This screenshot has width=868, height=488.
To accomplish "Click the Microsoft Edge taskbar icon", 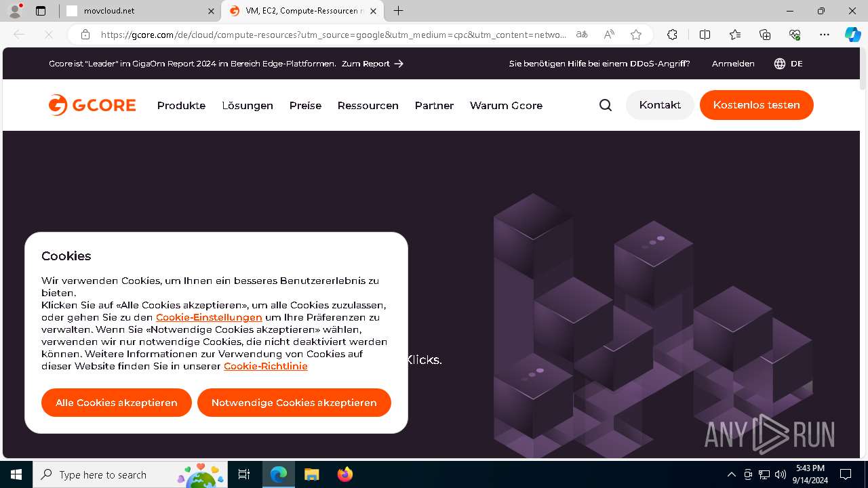I will [x=279, y=474].
